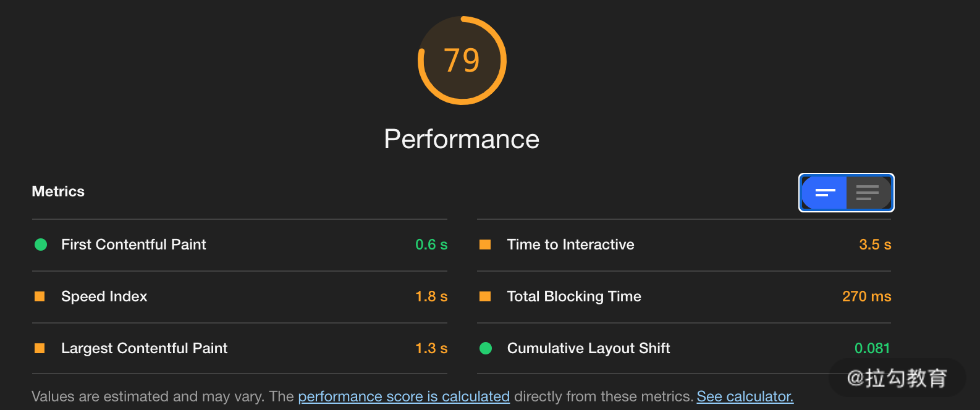Click the Performance category heading
Viewport: 980px width, 410px height.
pos(462,140)
